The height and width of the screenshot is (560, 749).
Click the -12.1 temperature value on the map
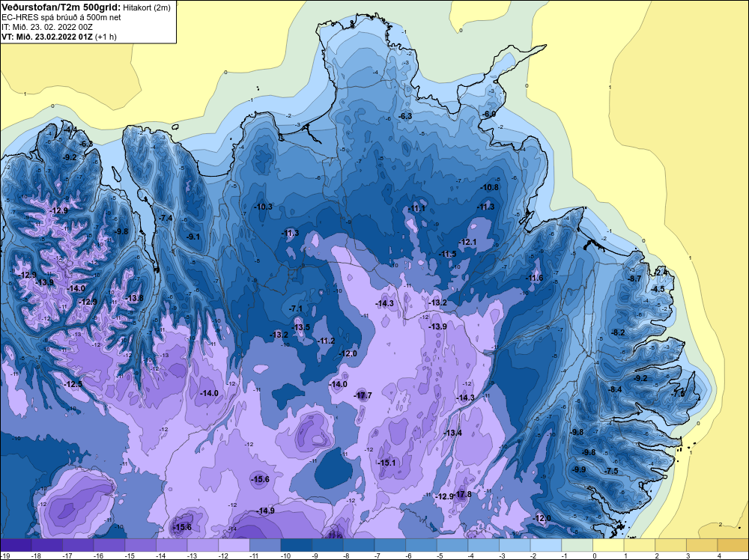(467, 242)
